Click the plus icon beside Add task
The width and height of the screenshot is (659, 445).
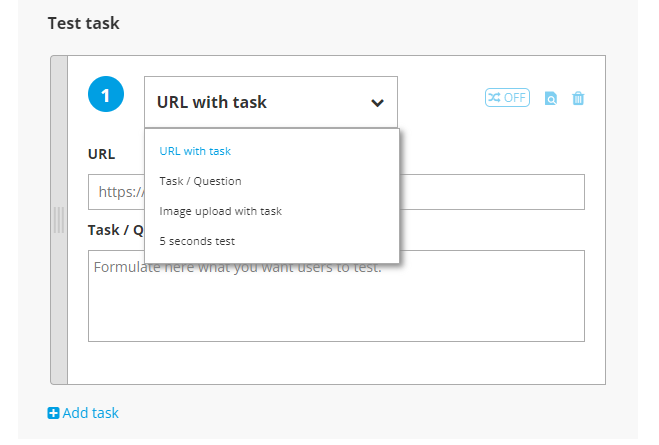(53, 413)
